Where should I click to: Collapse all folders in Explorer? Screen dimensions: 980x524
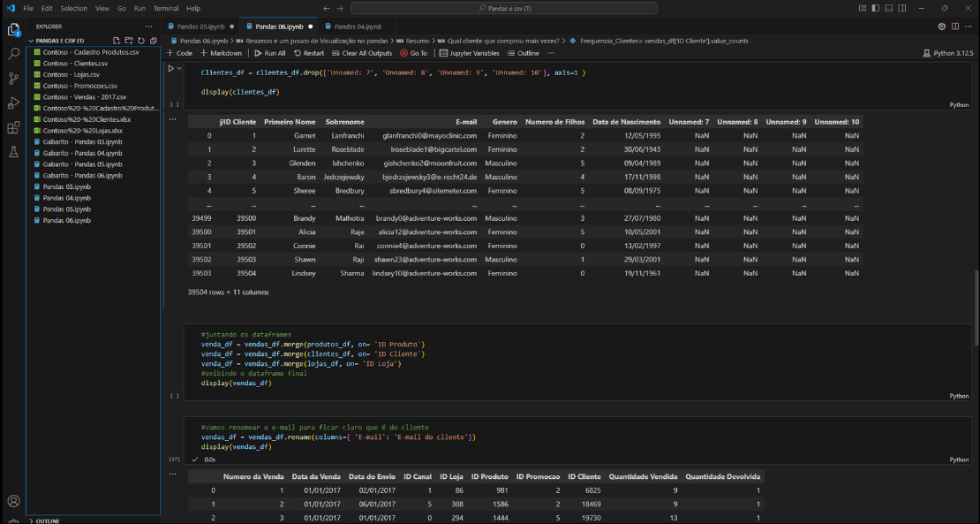(153, 41)
